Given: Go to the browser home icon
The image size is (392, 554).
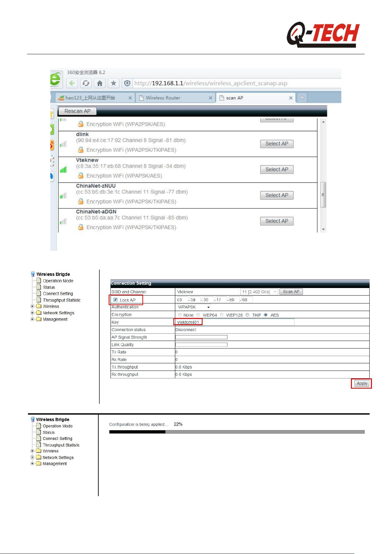Looking at the screenshot, I should tap(100, 83).
